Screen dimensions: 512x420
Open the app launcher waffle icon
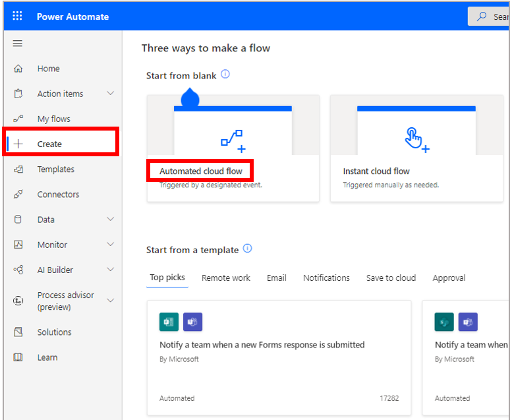tap(17, 16)
